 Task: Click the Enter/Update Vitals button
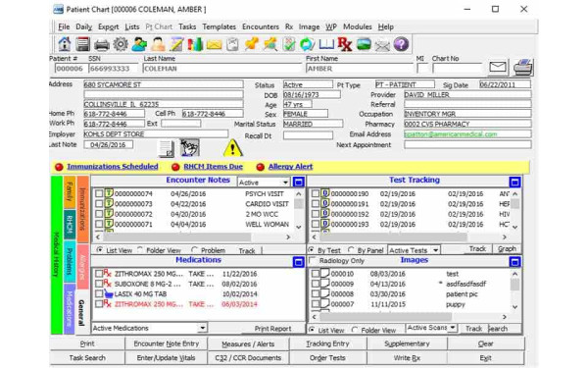click(167, 358)
